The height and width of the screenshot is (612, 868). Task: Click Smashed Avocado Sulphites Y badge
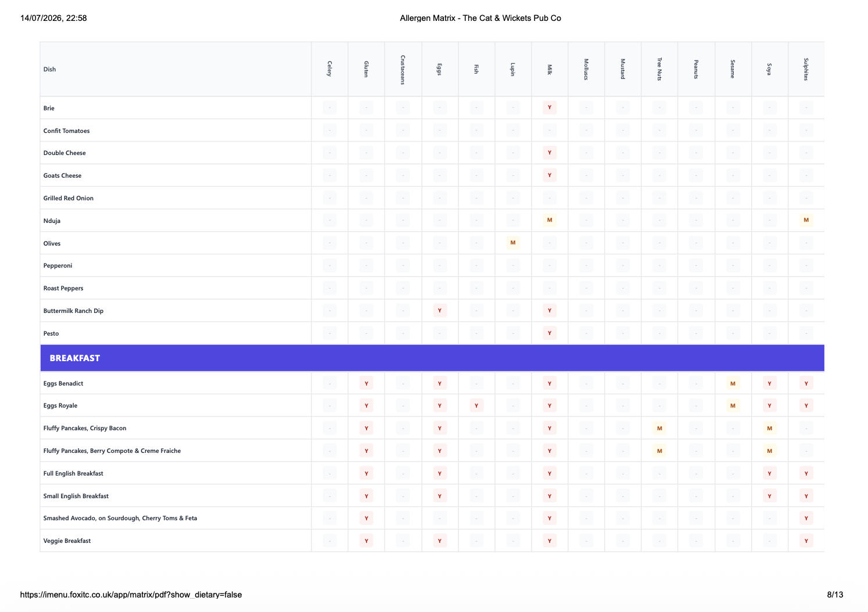click(806, 519)
